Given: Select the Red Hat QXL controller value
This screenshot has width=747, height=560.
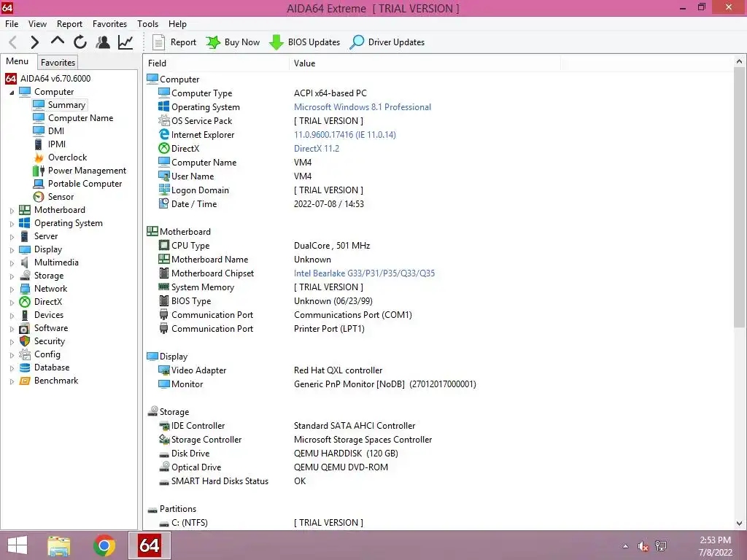Looking at the screenshot, I should click(338, 370).
